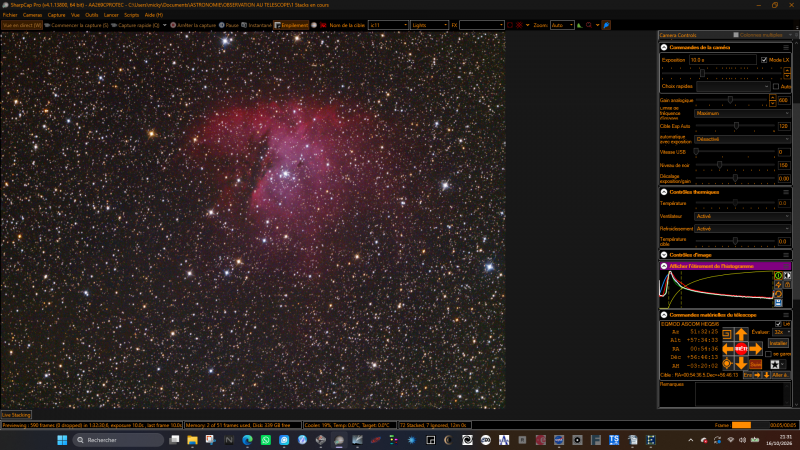Image resolution: width=800 pixels, height=450 pixels.
Task: Click Capture rapide
Action: pos(135,25)
